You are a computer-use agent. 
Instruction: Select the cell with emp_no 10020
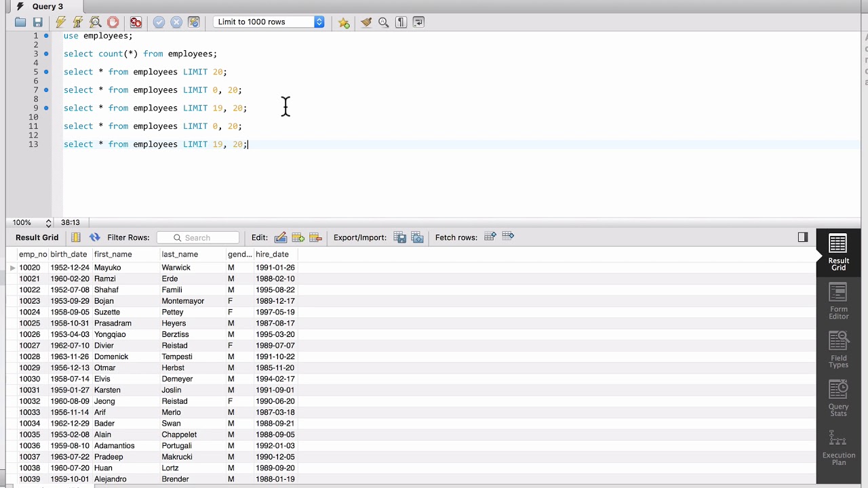click(x=33, y=268)
